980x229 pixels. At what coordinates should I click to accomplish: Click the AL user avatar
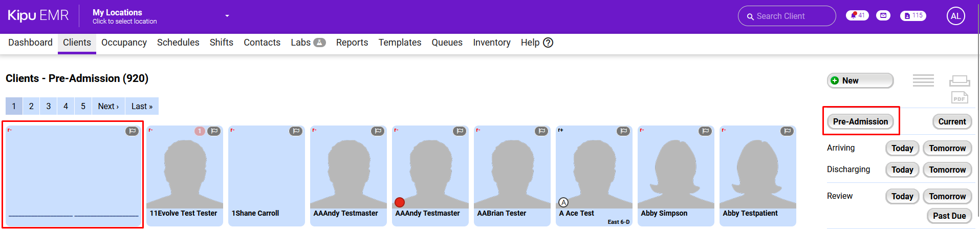(x=955, y=16)
